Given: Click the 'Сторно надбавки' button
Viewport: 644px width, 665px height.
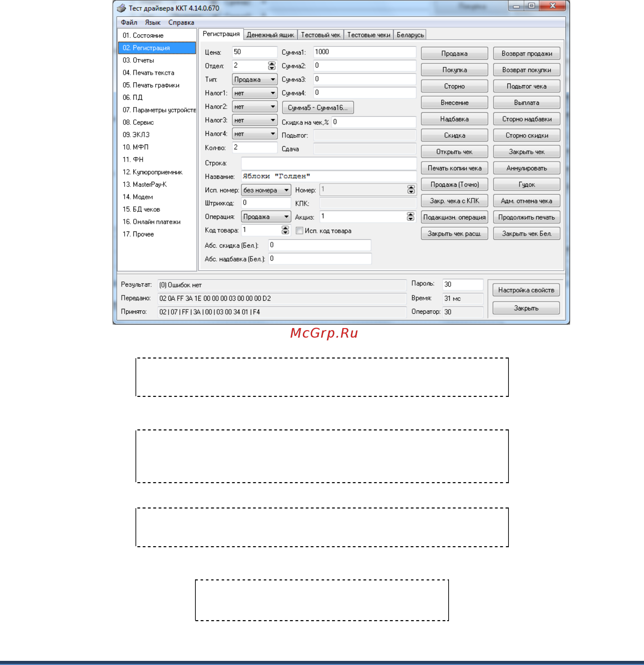Looking at the screenshot, I should (x=527, y=119).
